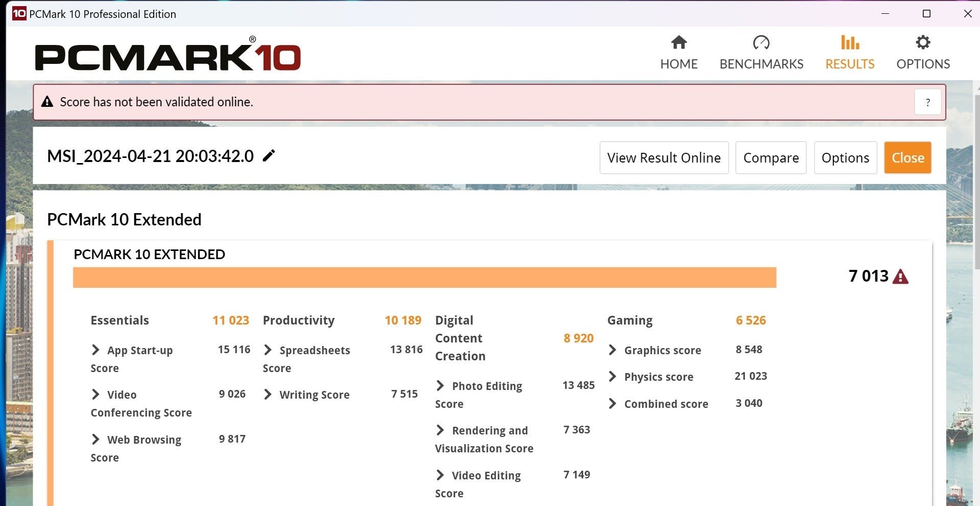Maximize the PCMark 10 window
This screenshot has height=506, width=980.
[x=926, y=14]
